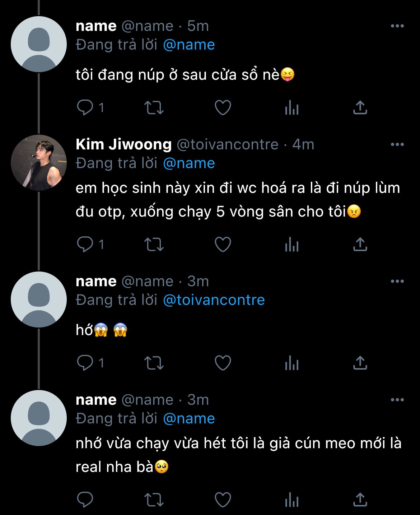This screenshot has width=420, height=515.
Task: Like the tweet about hiding behind window
Action: (223, 107)
